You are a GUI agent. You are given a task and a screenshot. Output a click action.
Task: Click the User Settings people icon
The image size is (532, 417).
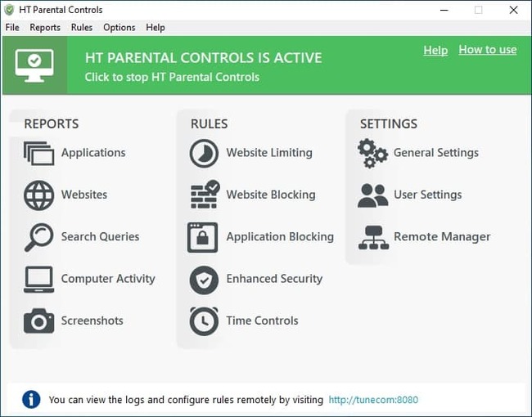pos(373,195)
